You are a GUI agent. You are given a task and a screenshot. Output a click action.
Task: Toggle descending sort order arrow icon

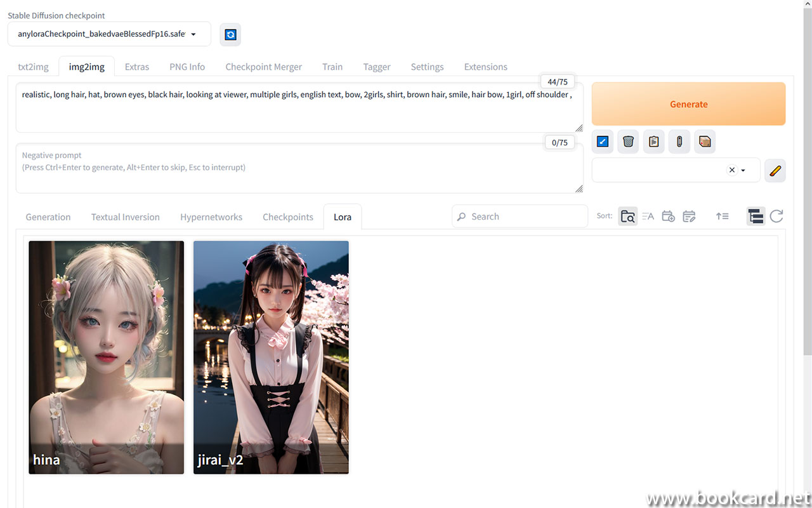(x=723, y=216)
